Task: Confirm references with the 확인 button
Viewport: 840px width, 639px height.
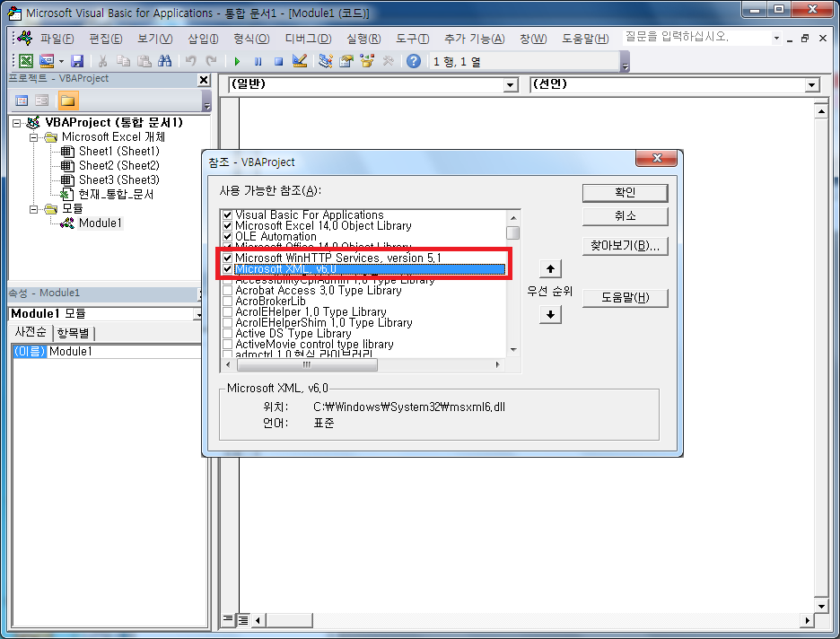Action: click(626, 192)
